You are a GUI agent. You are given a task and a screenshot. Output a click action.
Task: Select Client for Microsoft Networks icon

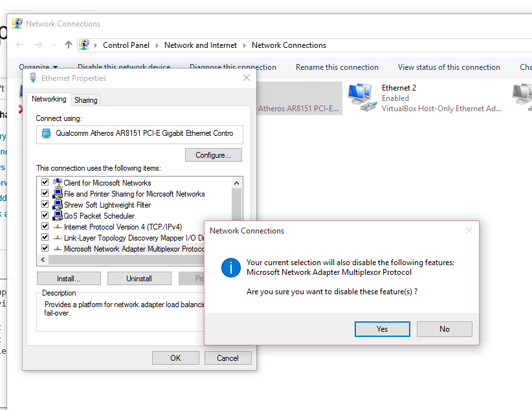click(x=58, y=182)
